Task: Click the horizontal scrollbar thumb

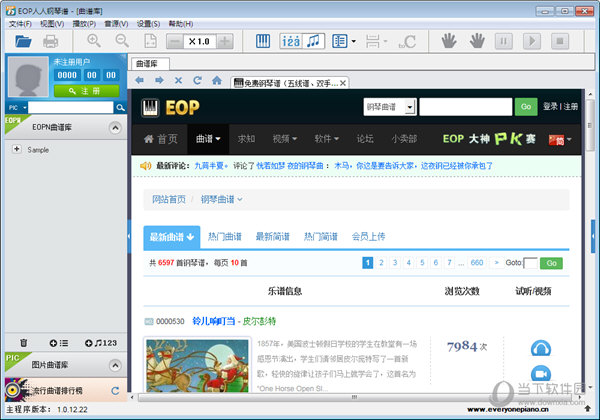Action: (x=355, y=397)
